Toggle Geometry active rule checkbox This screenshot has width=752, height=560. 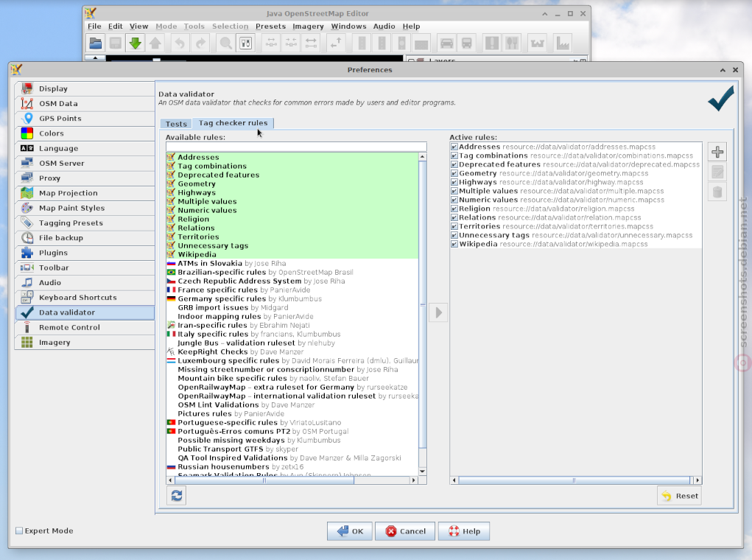[x=454, y=173]
